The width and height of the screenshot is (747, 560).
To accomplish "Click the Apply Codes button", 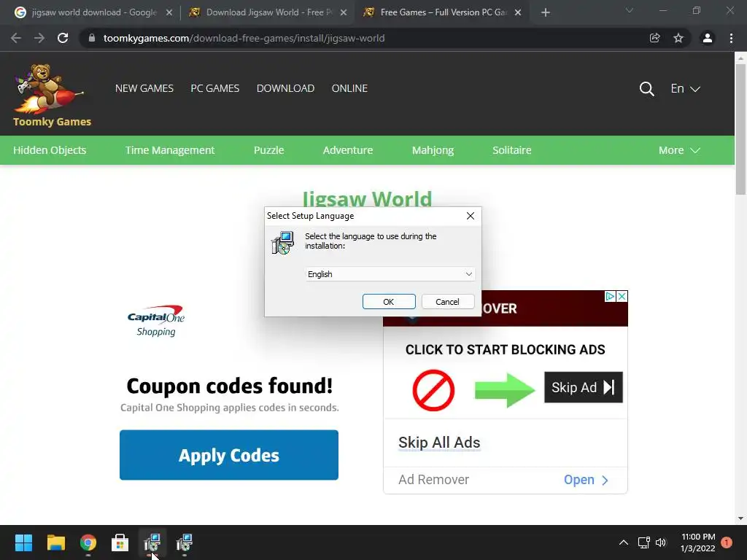I will 229,455.
